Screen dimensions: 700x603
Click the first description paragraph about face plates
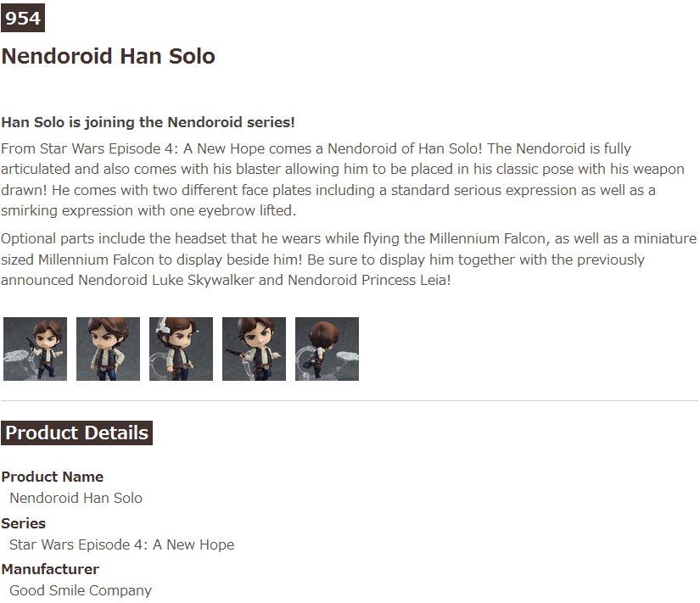(339, 179)
